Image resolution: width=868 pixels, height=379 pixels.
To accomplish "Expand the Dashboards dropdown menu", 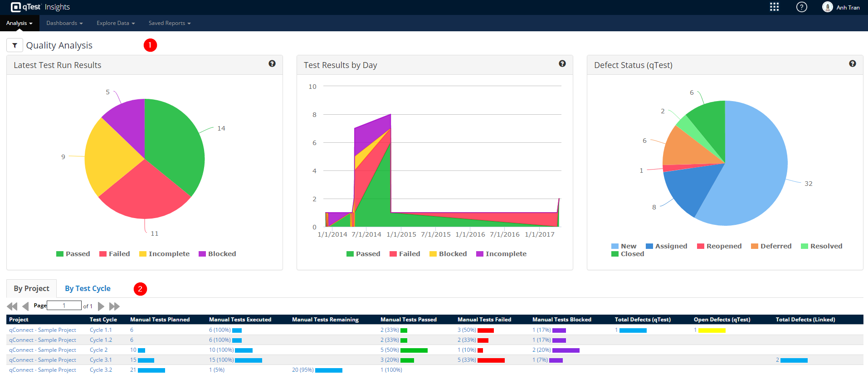I will coord(64,23).
